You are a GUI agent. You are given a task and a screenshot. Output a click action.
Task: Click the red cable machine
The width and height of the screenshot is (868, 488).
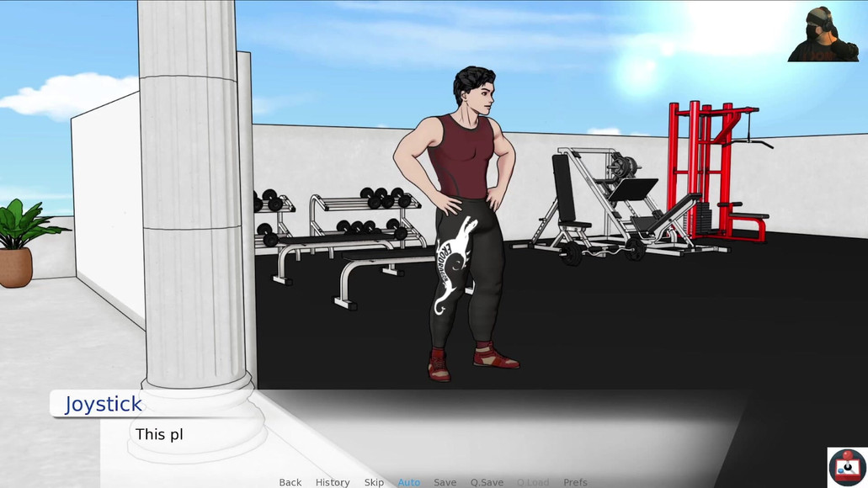(711, 168)
